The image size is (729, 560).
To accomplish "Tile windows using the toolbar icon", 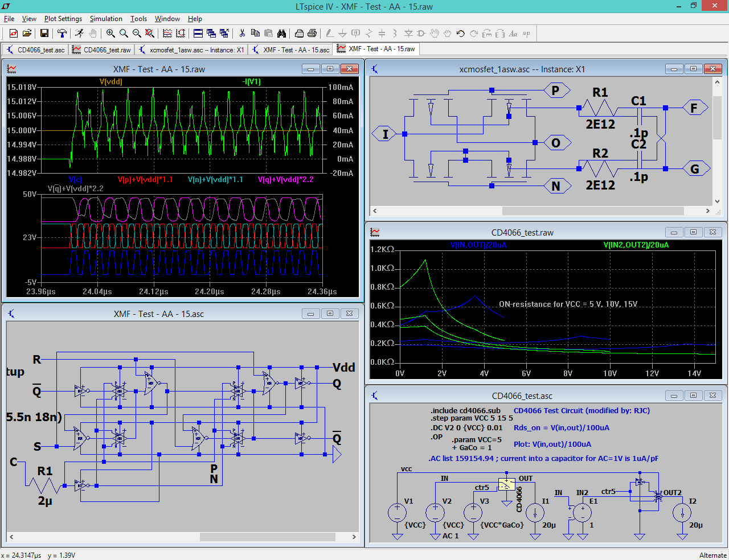I will click(x=198, y=34).
